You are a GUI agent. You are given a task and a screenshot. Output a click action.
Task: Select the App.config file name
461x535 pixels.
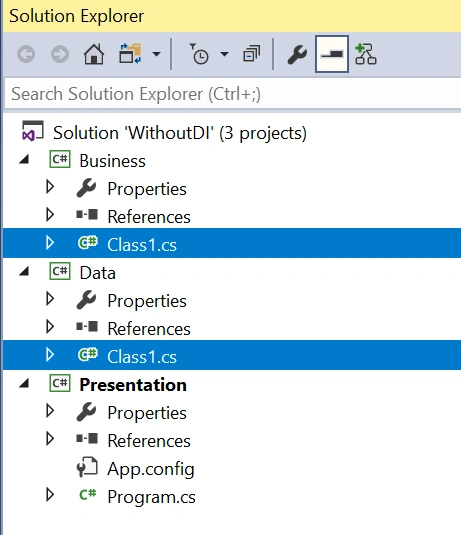click(151, 469)
